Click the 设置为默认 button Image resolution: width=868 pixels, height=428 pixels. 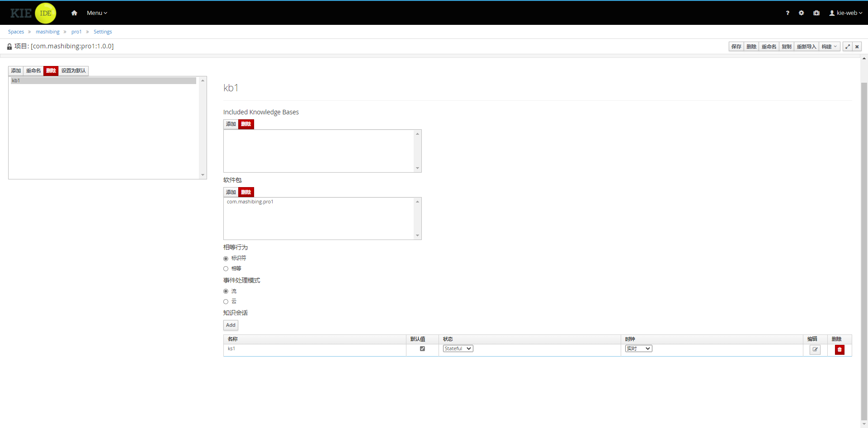[x=73, y=71]
